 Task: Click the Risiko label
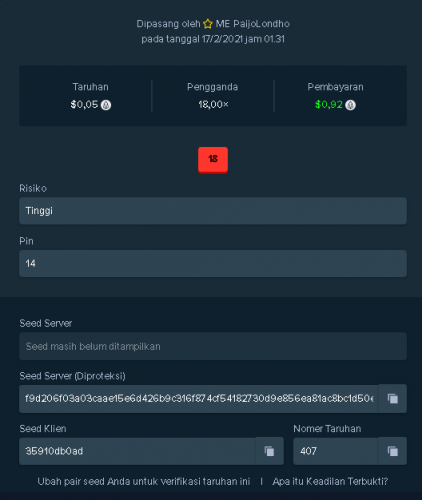pyautogui.click(x=33, y=189)
